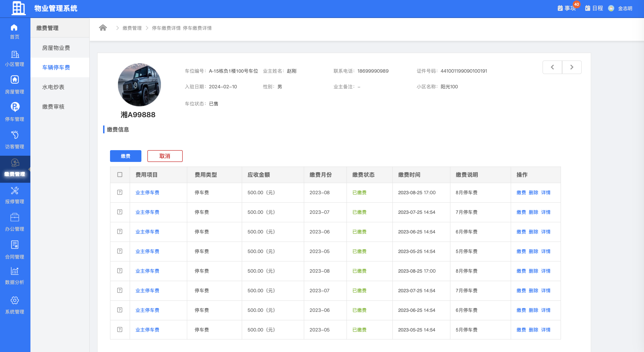Click 缴费状态 column header
The image size is (644, 352).
pos(363,174)
